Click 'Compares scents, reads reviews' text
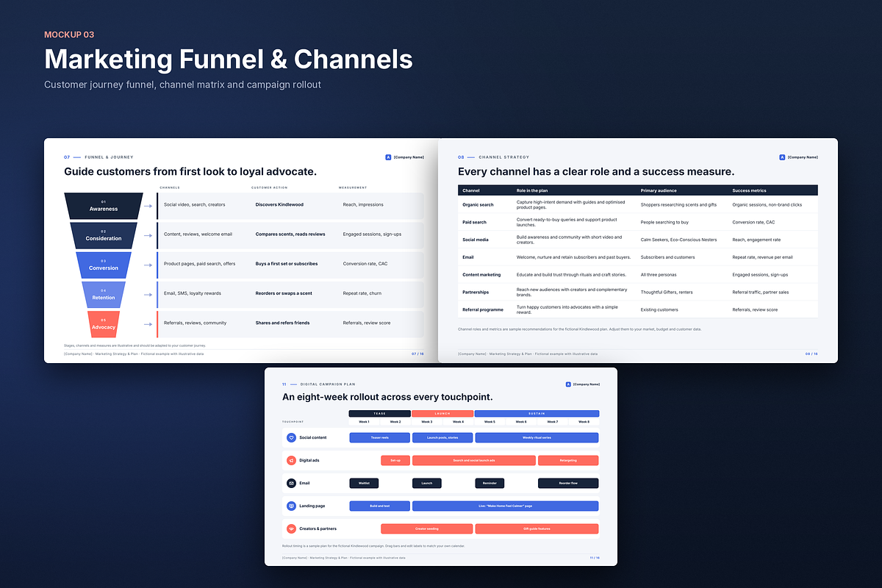Image resolution: width=882 pixels, height=588 pixels. click(x=290, y=234)
